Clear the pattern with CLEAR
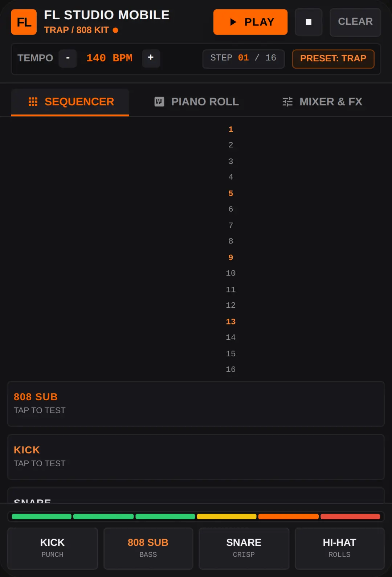The image size is (392, 577). pyautogui.click(x=355, y=22)
